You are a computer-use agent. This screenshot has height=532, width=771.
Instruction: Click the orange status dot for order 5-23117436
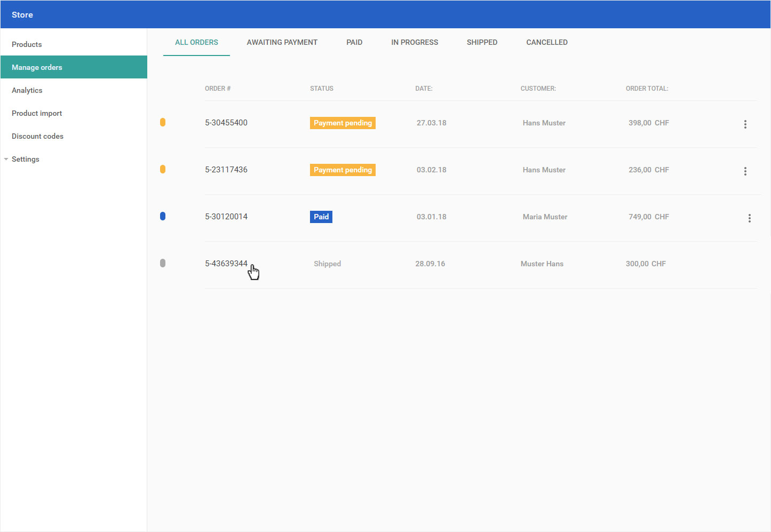coord(163,169)
